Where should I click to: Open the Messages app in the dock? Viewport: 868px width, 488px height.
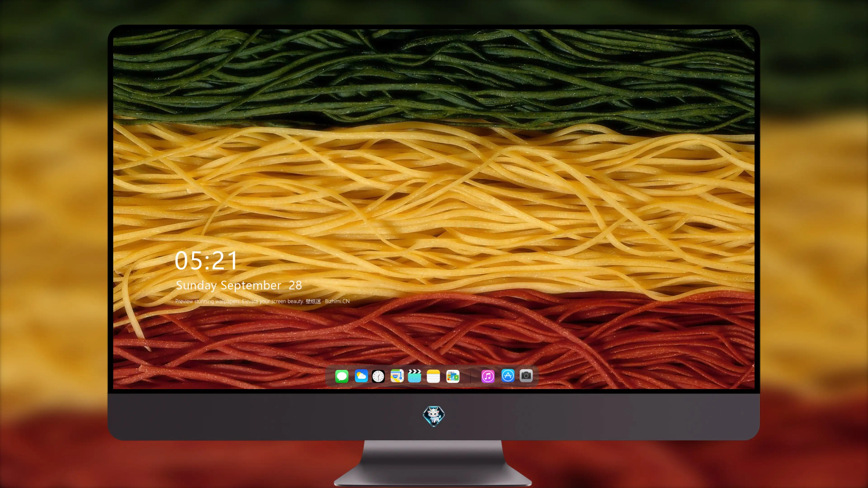coord(342,376)
